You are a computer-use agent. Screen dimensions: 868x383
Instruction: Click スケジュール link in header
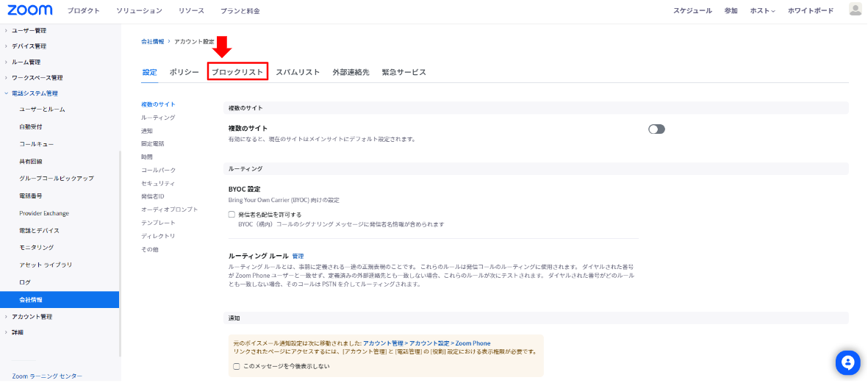692,11
